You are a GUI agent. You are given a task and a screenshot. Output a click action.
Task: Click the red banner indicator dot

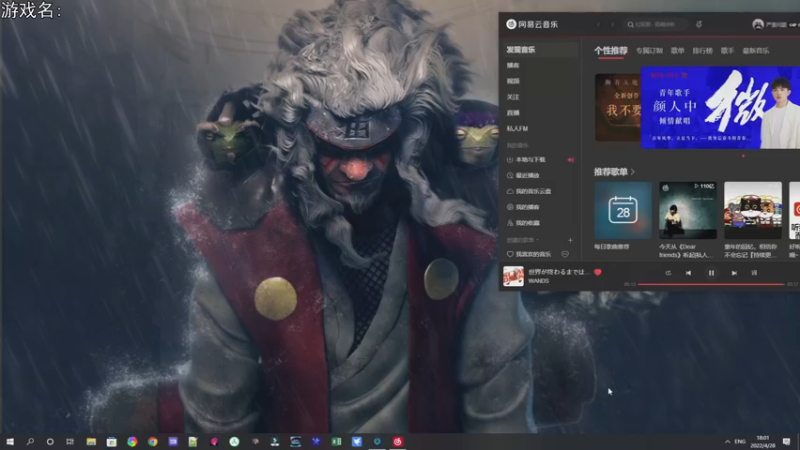743,156
